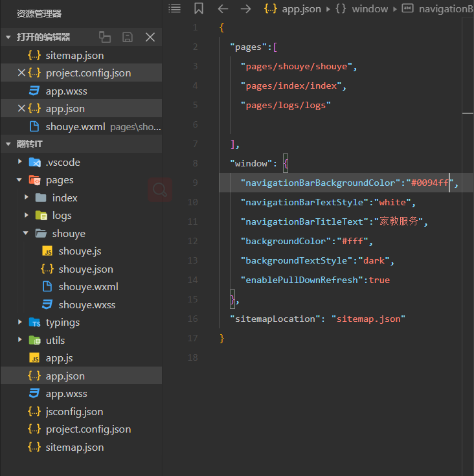
Task: Click the .vscode folder icon
Action: click(34, 162)
